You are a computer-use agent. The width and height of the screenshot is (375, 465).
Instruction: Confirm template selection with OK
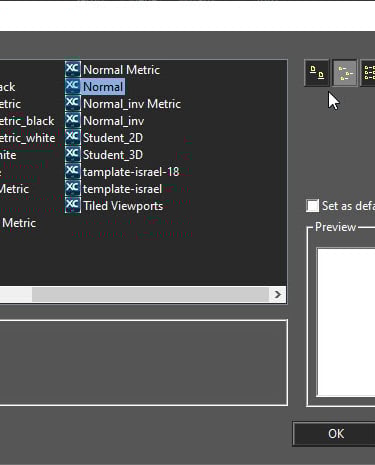334,434
